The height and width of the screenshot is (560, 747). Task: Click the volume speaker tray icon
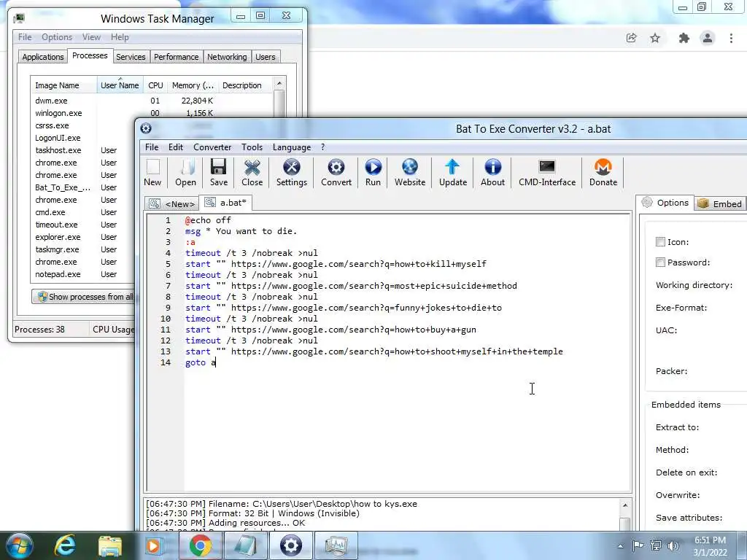pyautogui.click(x=673, y=545)
